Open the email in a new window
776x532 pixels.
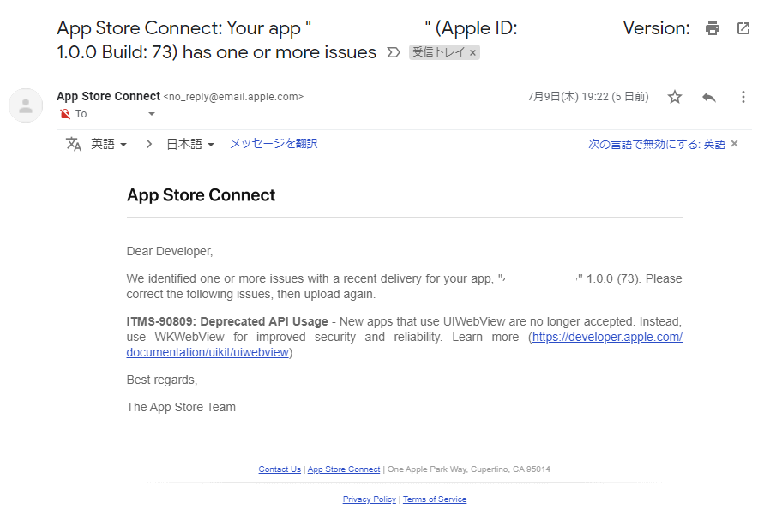coord(743,28)
